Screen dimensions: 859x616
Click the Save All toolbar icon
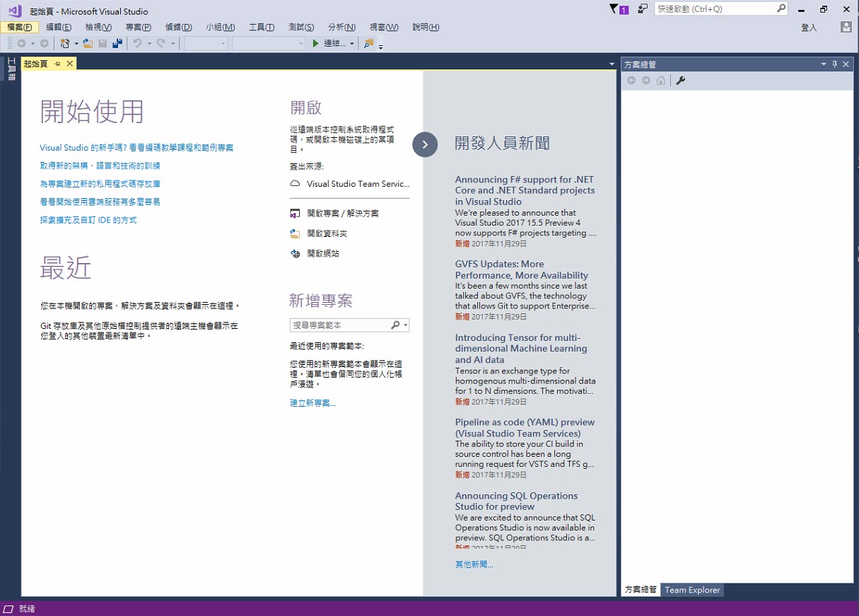click(x=117, y=43)
